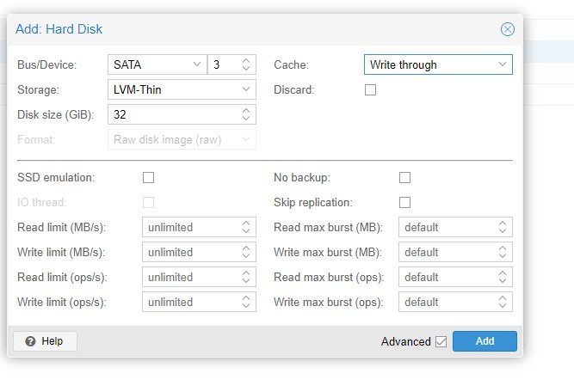Click the Disk size input field

pyautogui.click(x=182, y=114)
